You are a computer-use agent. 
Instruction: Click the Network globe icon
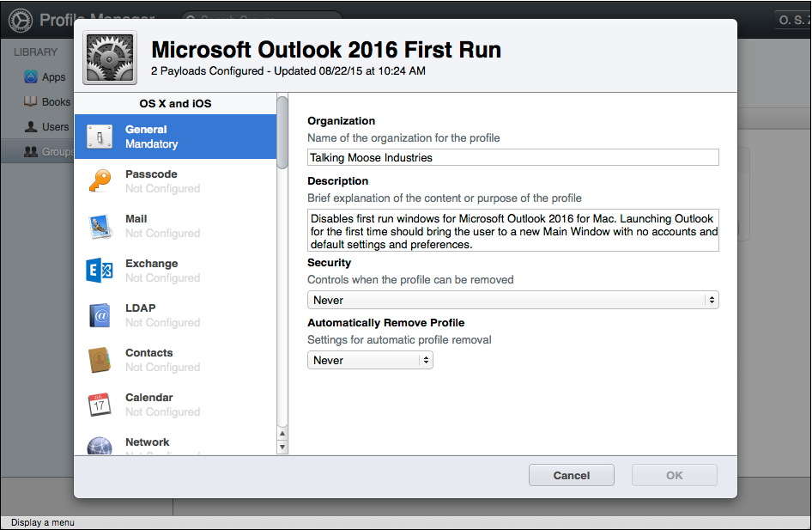(100, 446)
